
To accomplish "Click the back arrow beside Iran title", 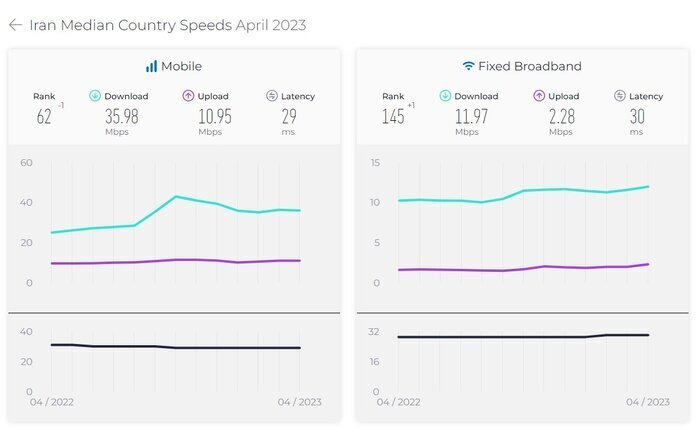I will 15,25.
